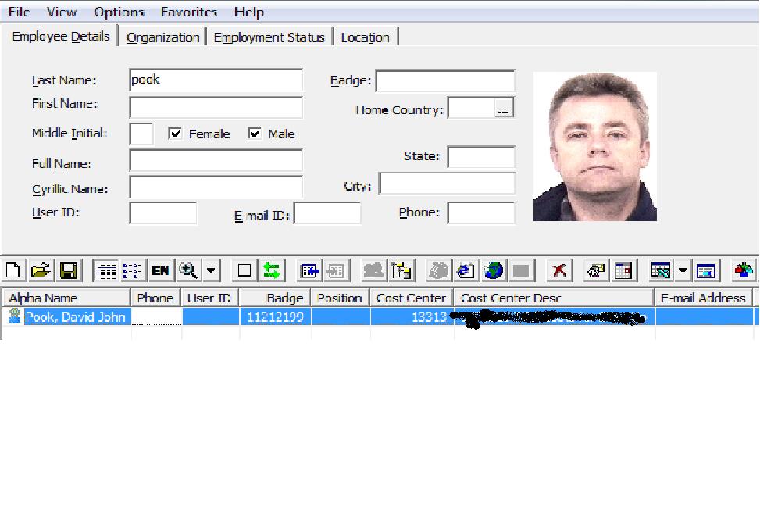Uncheck the Female checkbox
The height and width of the screenshot is (532, 760).
click(176, 134)
